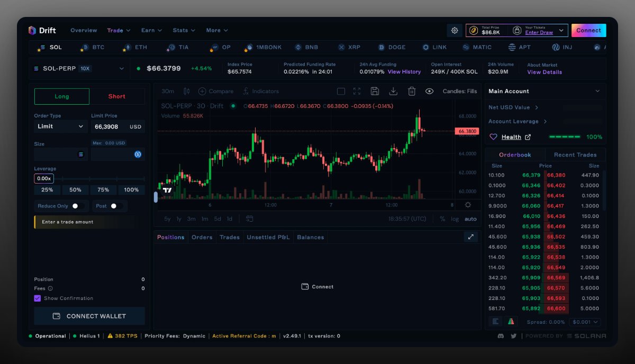Click the top-right Connect button

tap(588, 31)
